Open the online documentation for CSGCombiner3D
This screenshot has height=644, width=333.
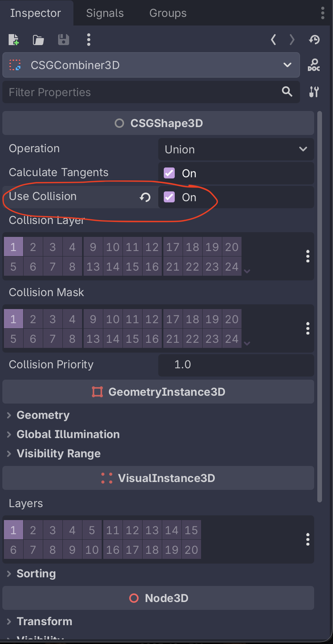click(x=314, y=65)
